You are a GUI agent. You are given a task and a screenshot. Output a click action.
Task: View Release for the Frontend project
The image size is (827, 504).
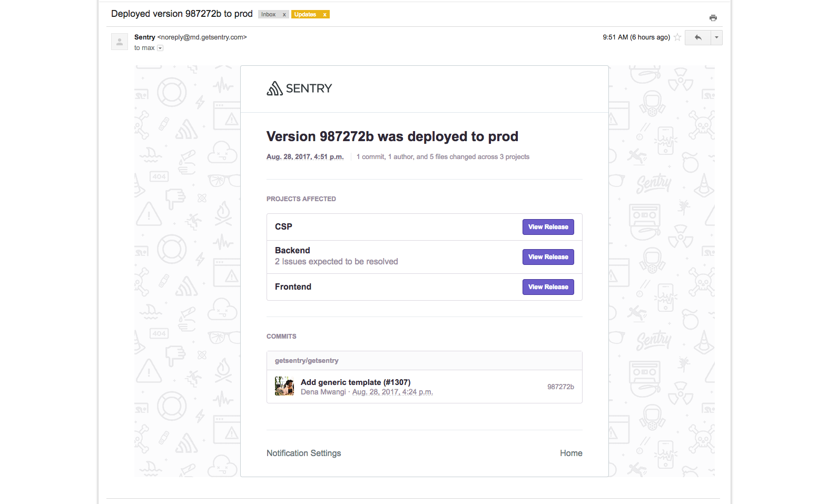coord(548,287)
